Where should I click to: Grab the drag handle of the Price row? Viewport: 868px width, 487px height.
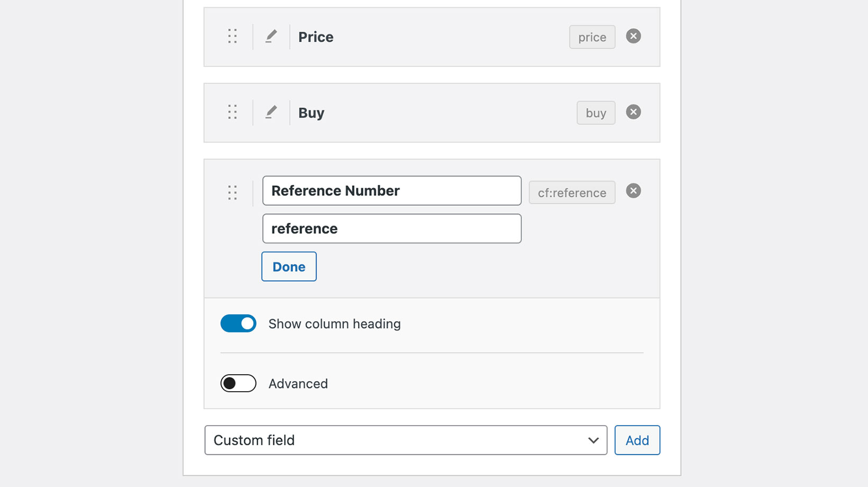pos(232,37)
